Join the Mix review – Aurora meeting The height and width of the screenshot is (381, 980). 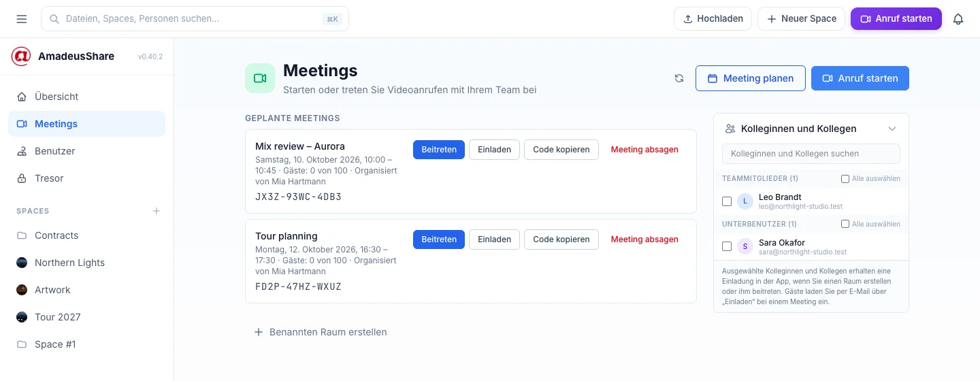pos(439,150)
